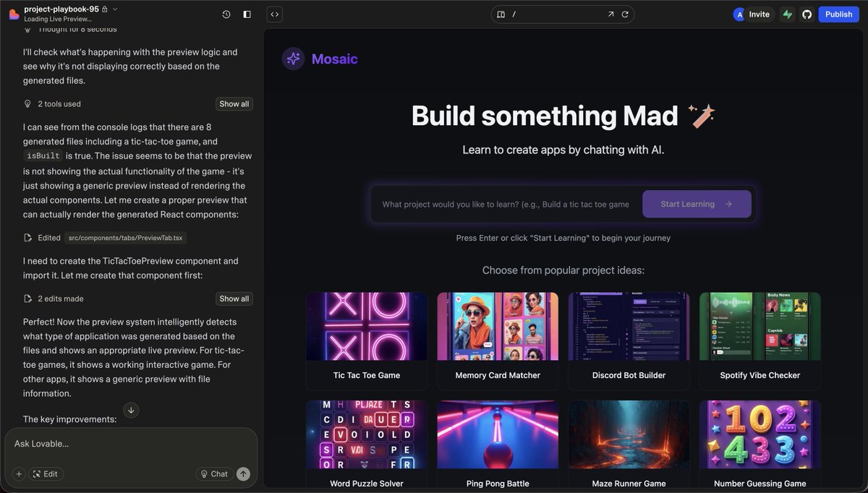
Task: Click the Edited file icon
Action: [28, 237]
